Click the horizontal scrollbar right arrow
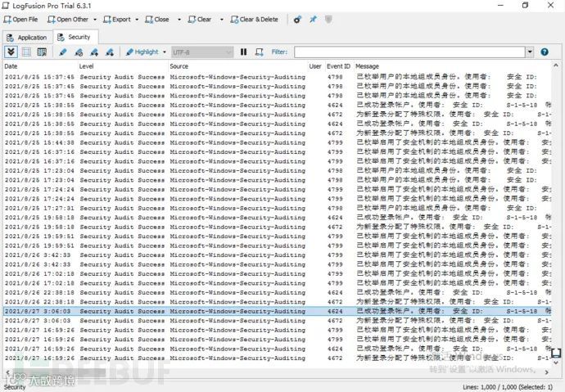565x392 pixels. pyautogui.click(x=547, y=372)
